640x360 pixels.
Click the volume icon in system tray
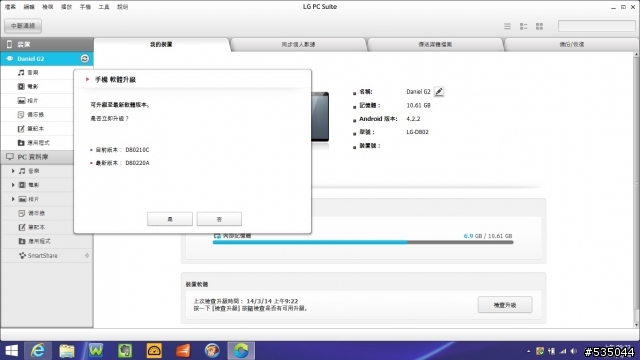pyautogui.click(x=574, y=351)
